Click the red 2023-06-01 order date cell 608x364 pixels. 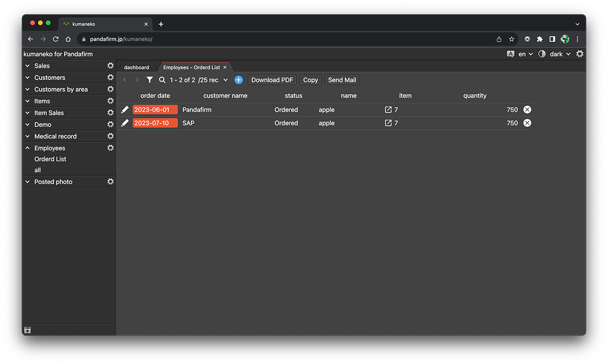tap(155, 110)
